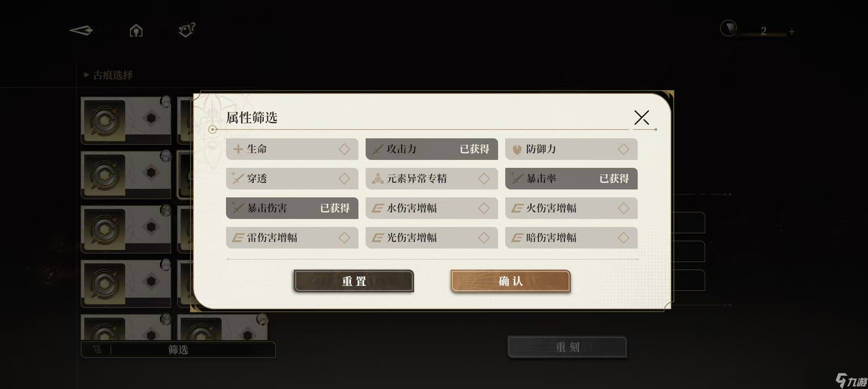Go to the home screen icon
The image size is (868, 389).
(136, 31)
